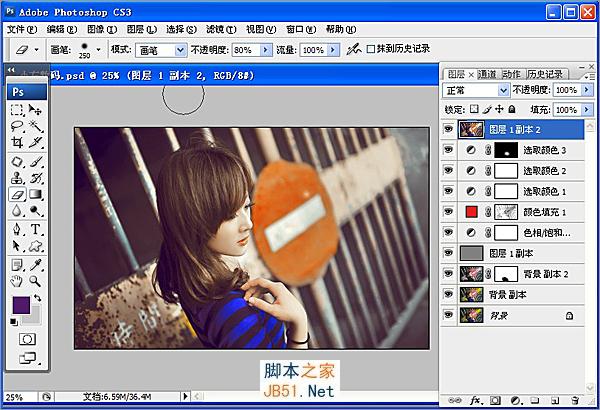The width and height of the screenshot is (600, 410).
Task: Add a layer style via fx
Action: pos(475,400)
